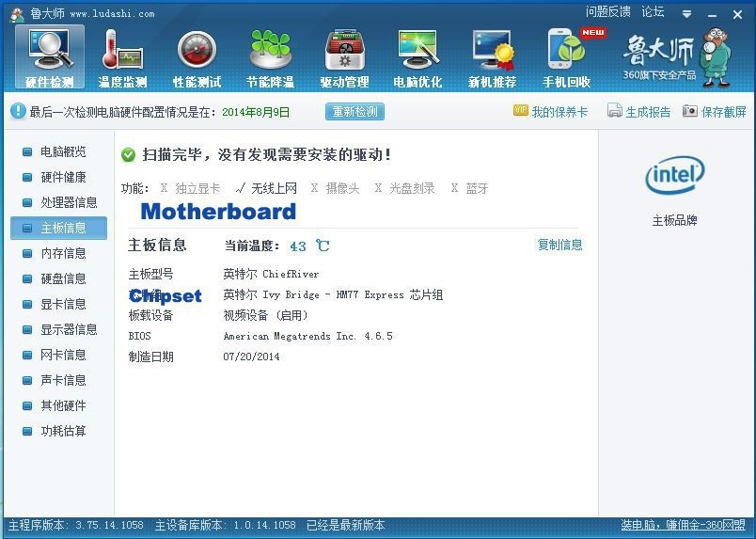The width and height of the screenshot is (756, 539).
Task: Select 处理器信息 in the sidebar
Action: pos(68,202)
